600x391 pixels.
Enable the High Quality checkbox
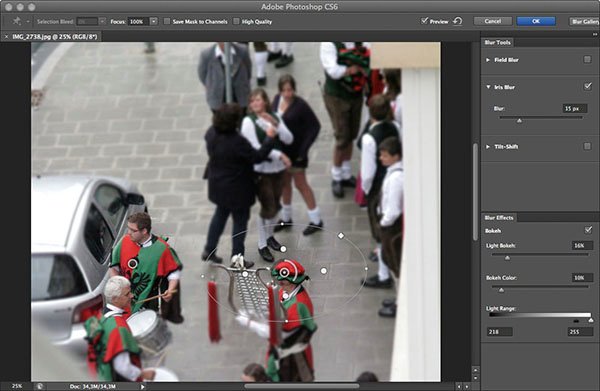coord(236,21)
